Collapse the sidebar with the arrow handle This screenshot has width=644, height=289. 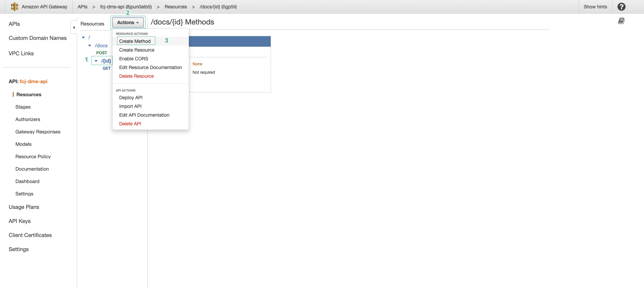(x=74, y=27)
